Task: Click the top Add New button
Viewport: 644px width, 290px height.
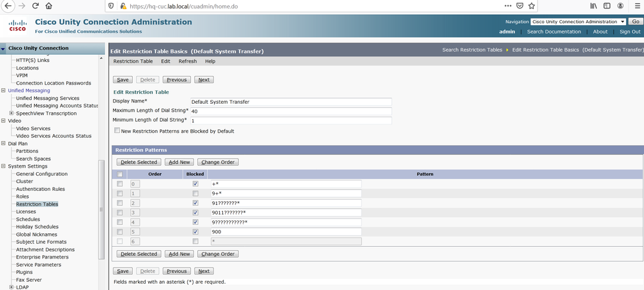Action: [x=179, y=162]
